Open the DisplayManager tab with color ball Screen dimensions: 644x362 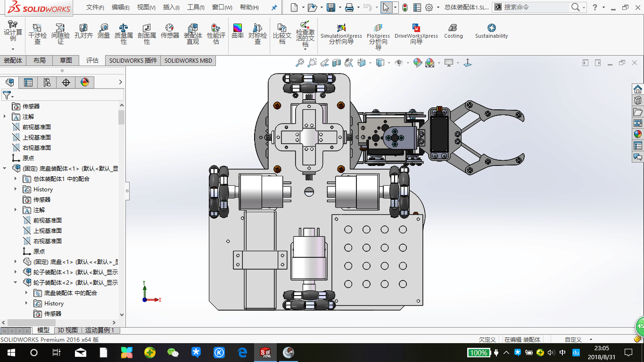[x=85, y=82]
